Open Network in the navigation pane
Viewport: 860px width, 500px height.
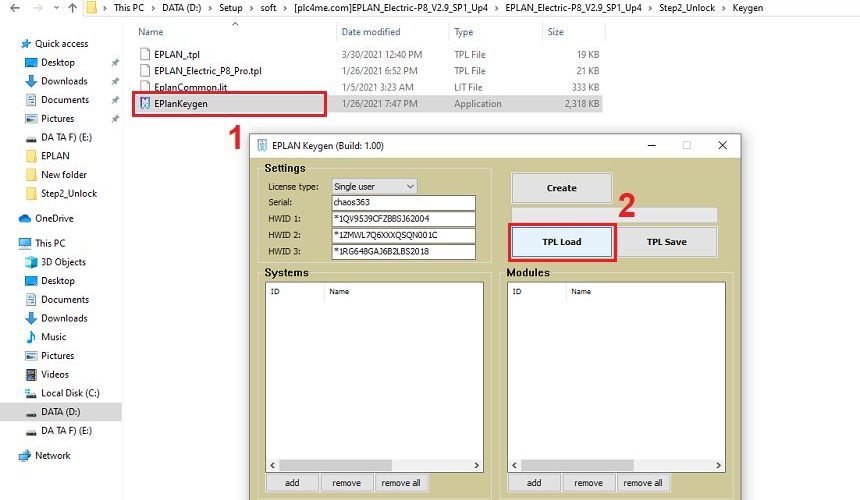point(52,455)
